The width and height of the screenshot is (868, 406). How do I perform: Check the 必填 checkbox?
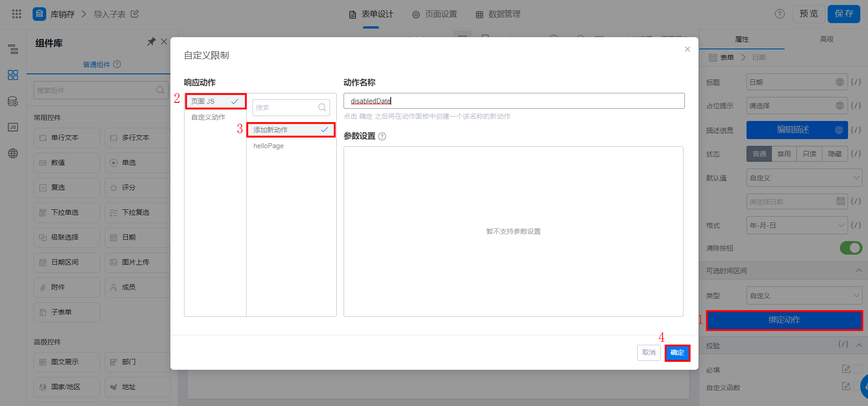[x=858, y=369]
